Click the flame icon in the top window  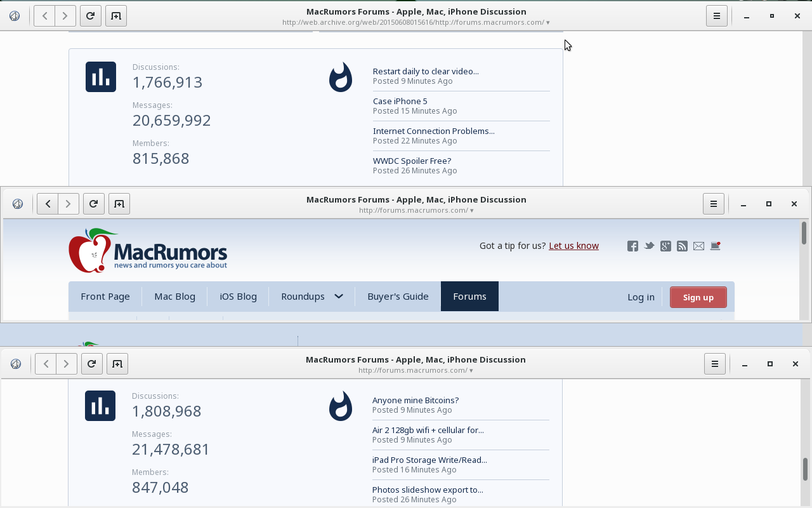(341, 77)
